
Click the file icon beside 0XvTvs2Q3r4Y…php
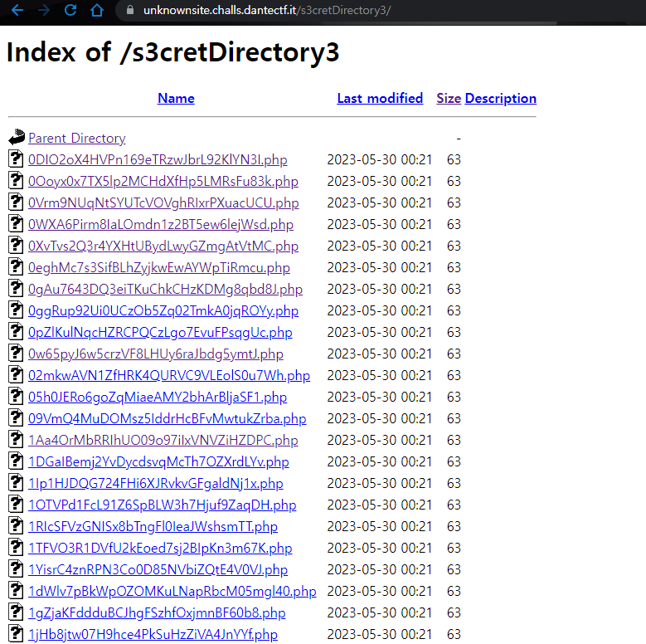point(16,246)
